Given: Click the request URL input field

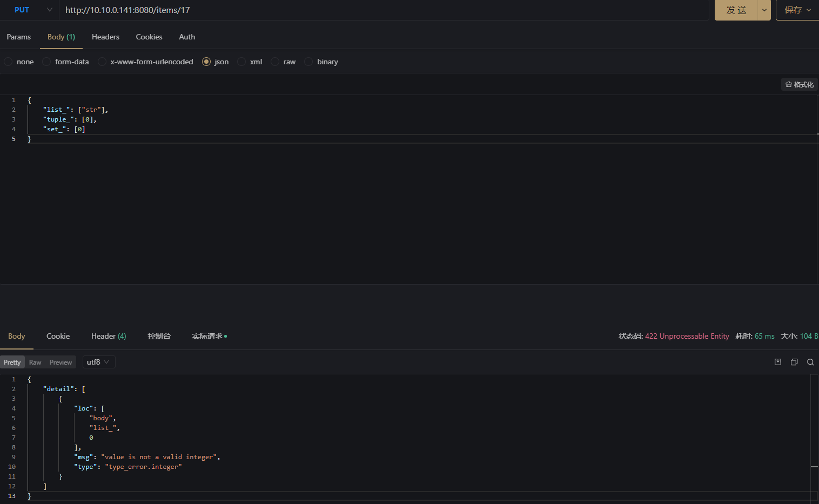Looking at the screenshot, I should (x=378, y=10).
